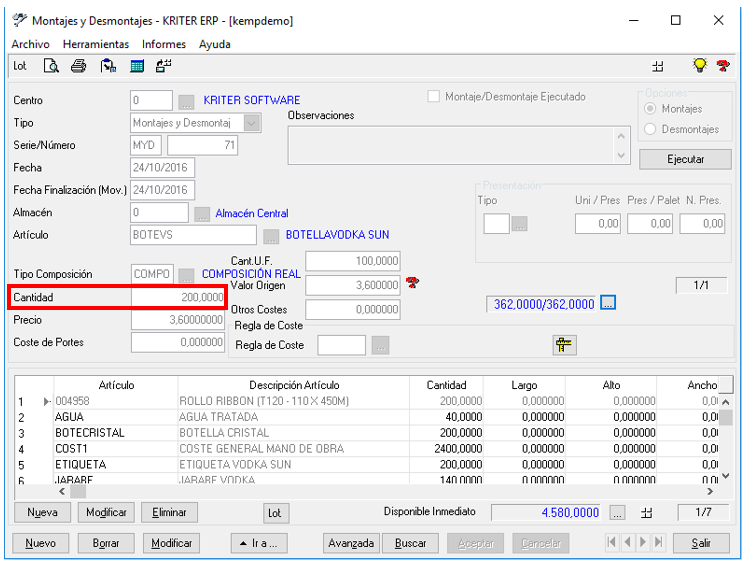Click the Precio input field
The image size is (746, 563).
pyautogui.click(x=177, y=320)
